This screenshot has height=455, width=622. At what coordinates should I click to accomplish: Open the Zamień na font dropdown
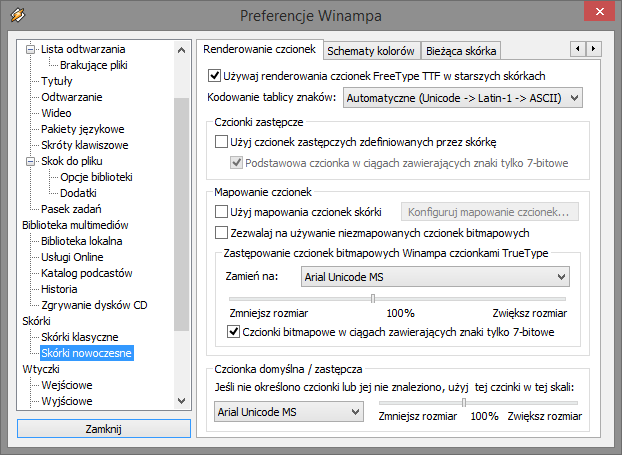pyautogui.click(x=435, y=276)
